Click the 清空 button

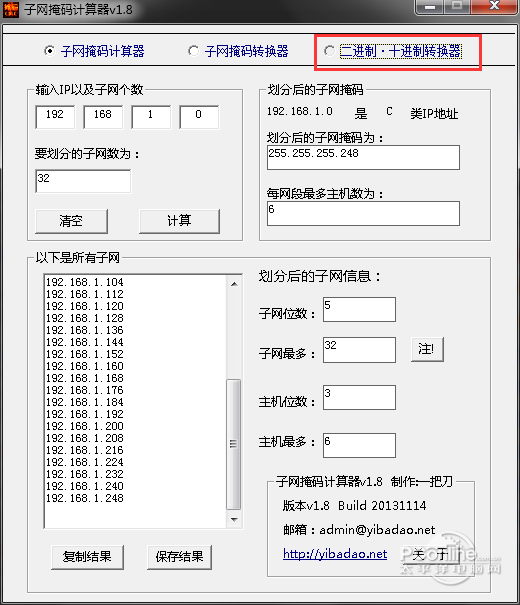[x=71, y=221]
